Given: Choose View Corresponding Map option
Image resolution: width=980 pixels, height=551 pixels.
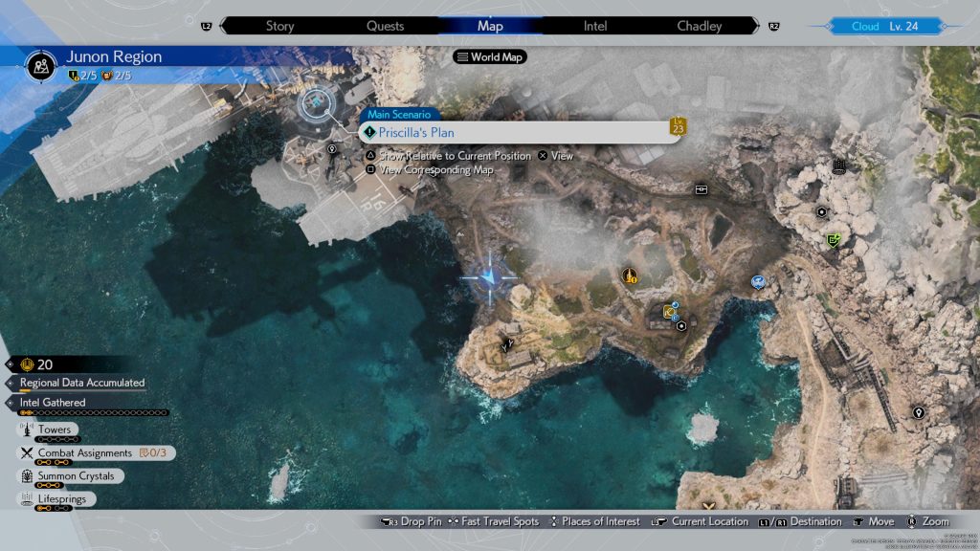Looking at the screenshot, I should tap(436, 170).
